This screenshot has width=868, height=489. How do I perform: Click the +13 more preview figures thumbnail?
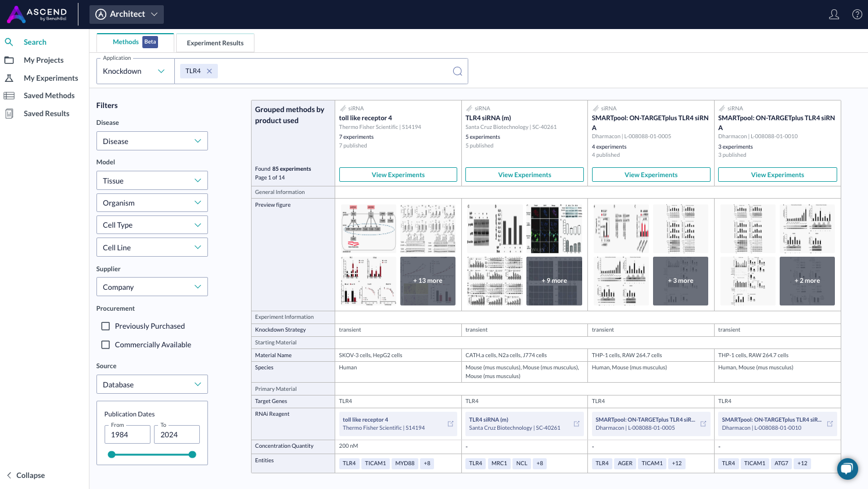(428, 281)
